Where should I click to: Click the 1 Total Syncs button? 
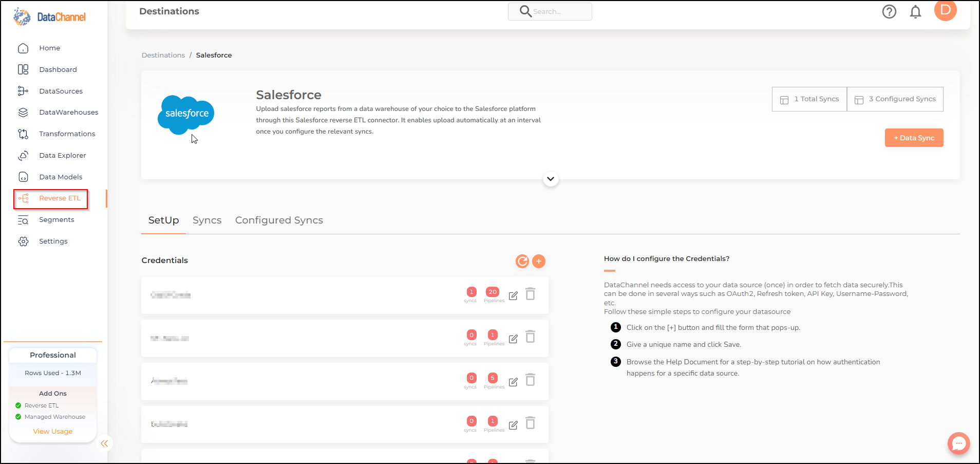coord(809,99)
